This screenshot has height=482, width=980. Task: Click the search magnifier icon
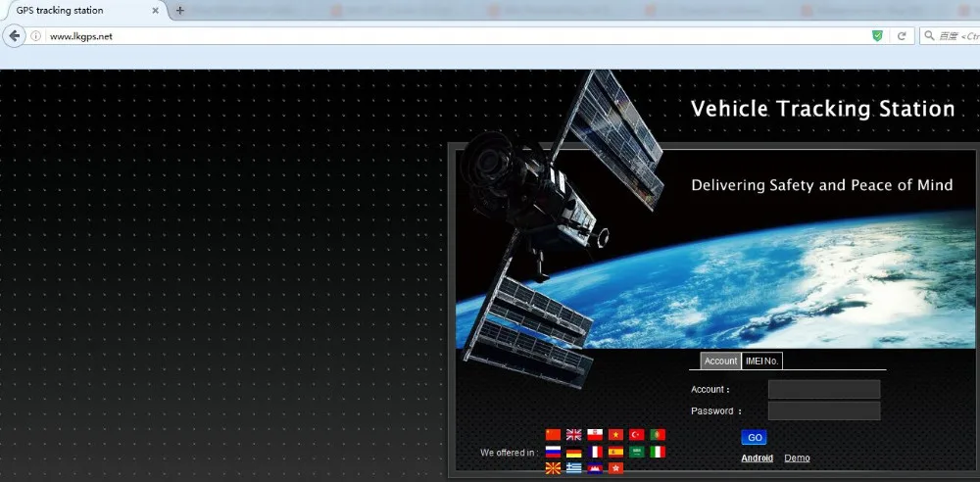point(929,36)
